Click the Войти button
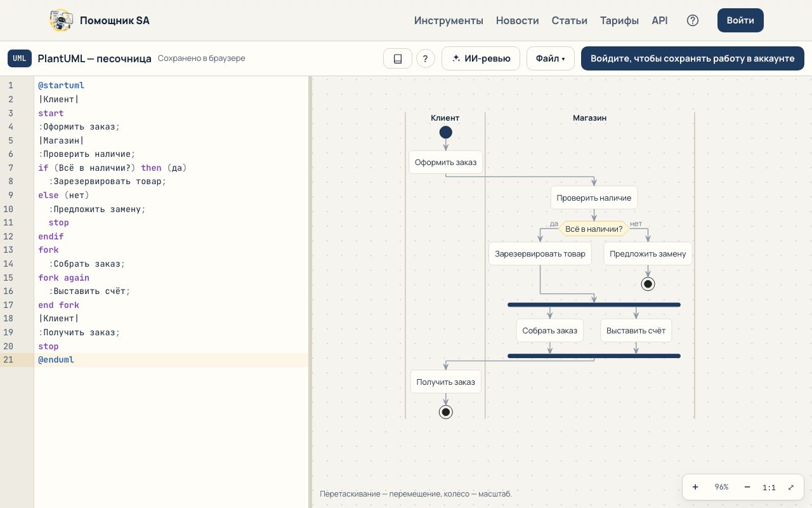 tap(740, 20)
